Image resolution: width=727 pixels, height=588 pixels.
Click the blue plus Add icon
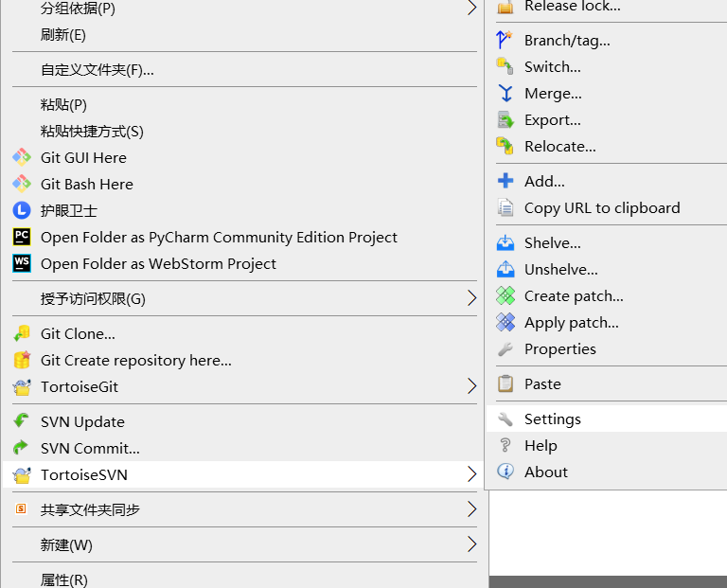coord(505,181)
